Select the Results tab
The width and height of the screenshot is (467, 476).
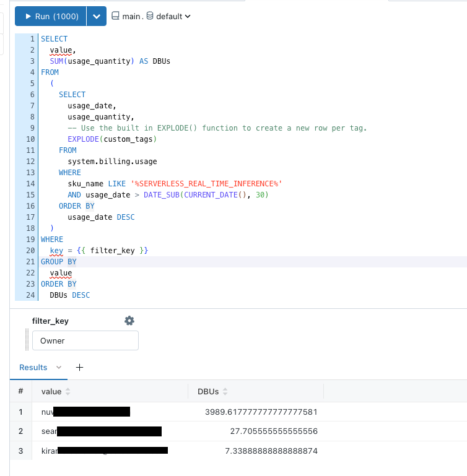click(33, 367)
